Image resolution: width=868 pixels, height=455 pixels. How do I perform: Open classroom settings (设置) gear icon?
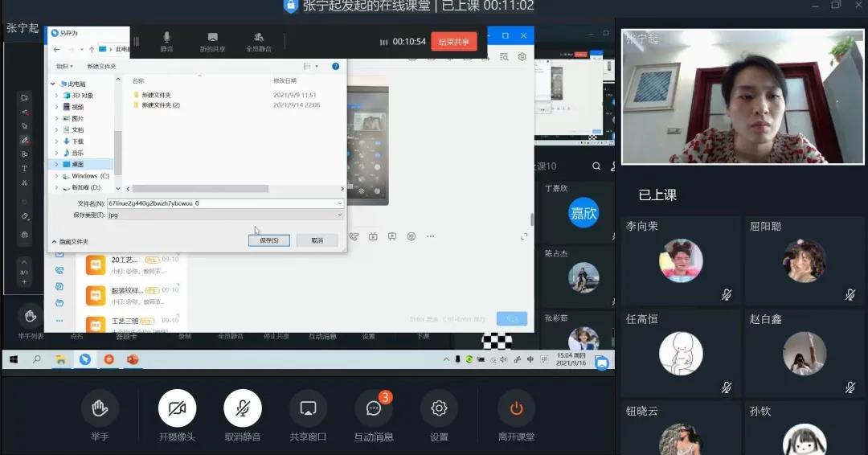439,408
